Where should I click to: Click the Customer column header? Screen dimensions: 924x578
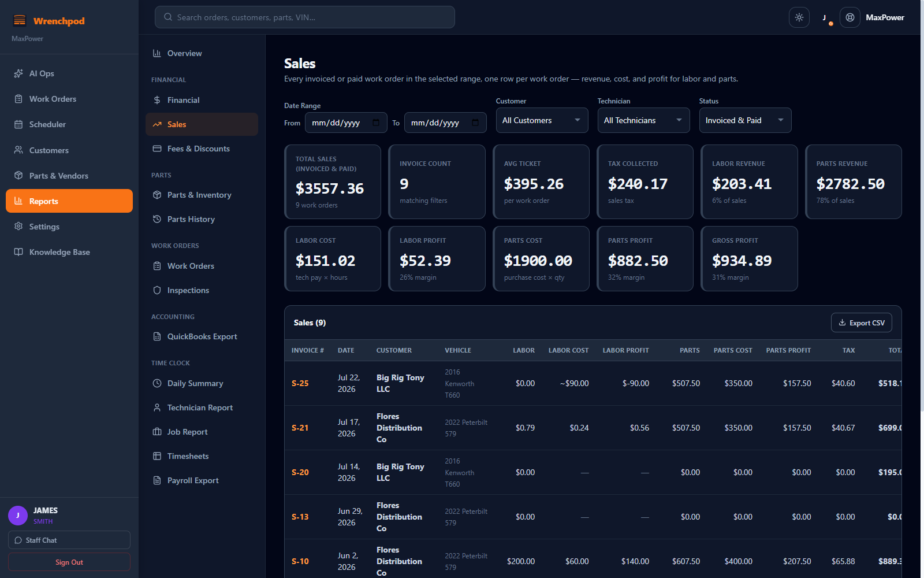(394, 350)
